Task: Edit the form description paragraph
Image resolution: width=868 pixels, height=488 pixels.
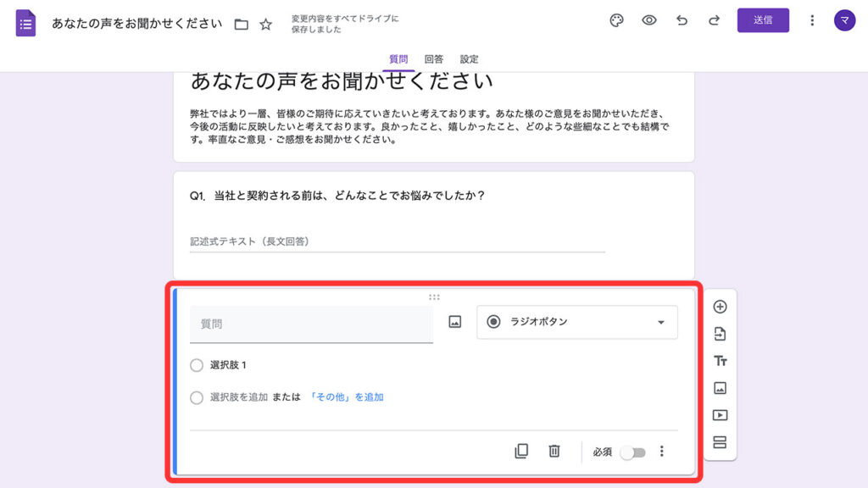Action: [x=430, y=127]
